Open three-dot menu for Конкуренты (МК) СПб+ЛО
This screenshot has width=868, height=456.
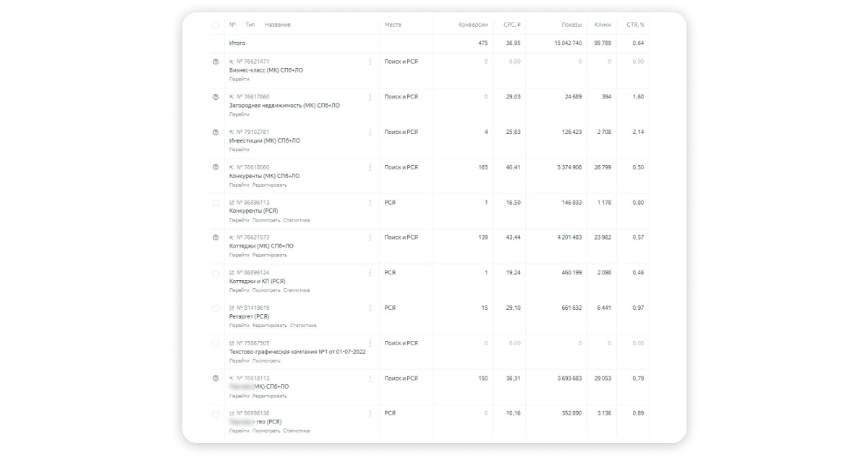tap(370, 167)
